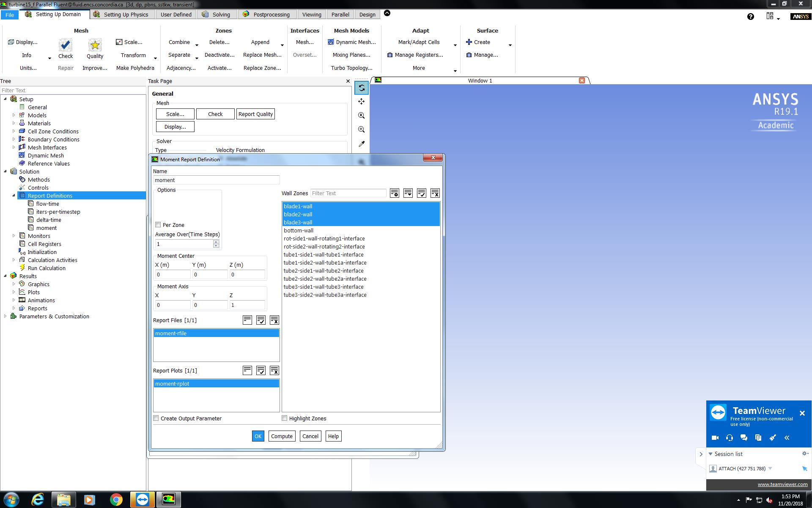Select the pan/translate view tool
This screenshot has height=508, width=812.
361,102
